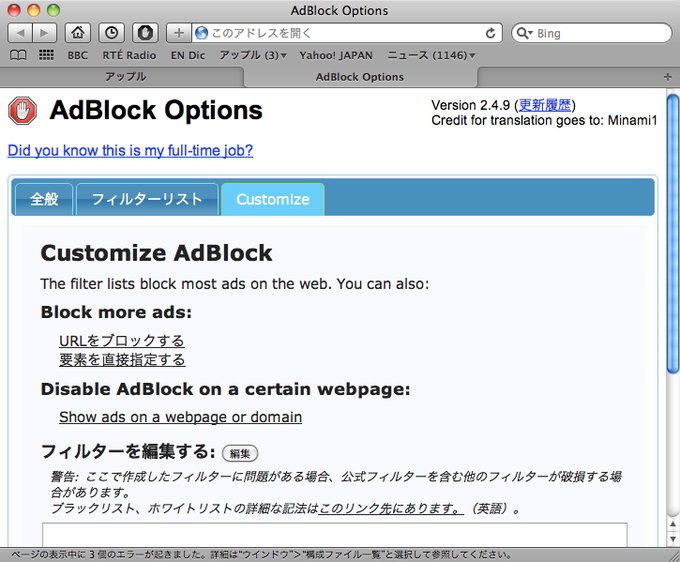The image size is (680, 562).
Task: Expand the アップル (3) bookmarks folder
Action: pyautogui.click(x=253, y=56)
